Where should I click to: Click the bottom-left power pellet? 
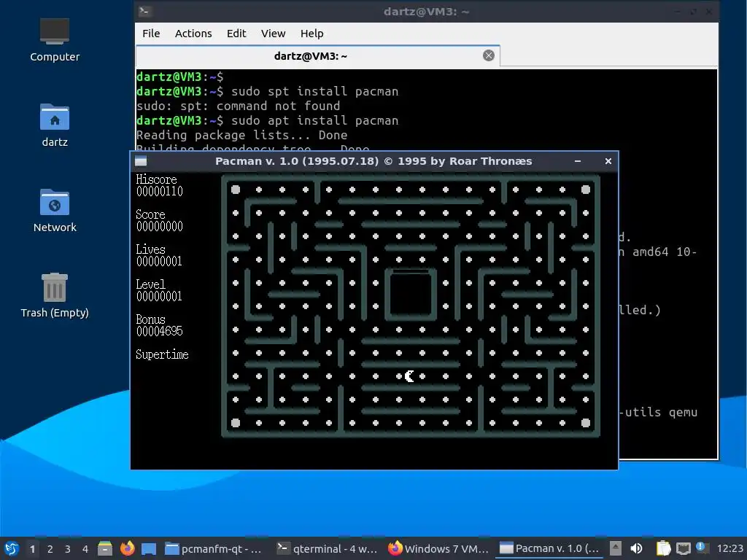click(x=236, y=423)
